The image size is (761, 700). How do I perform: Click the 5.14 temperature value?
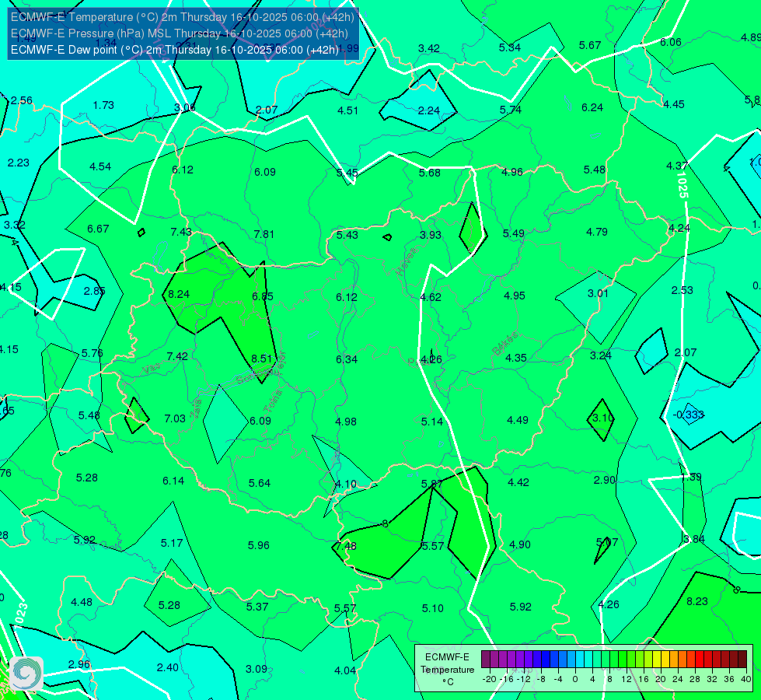tap(432, 421)
